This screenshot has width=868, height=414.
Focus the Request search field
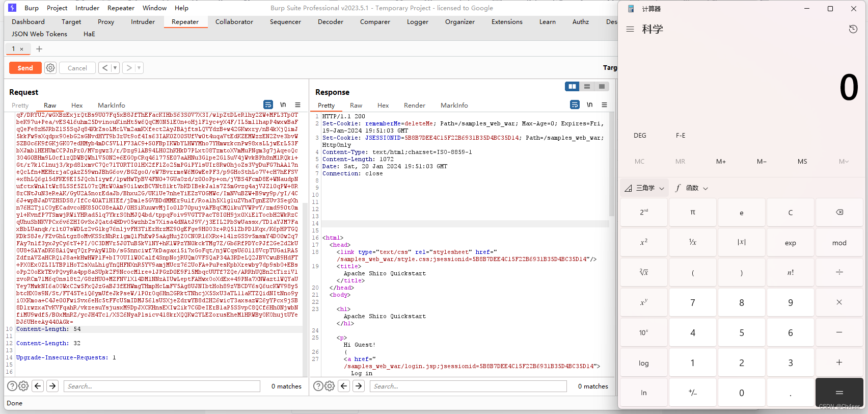click(162, 386)
